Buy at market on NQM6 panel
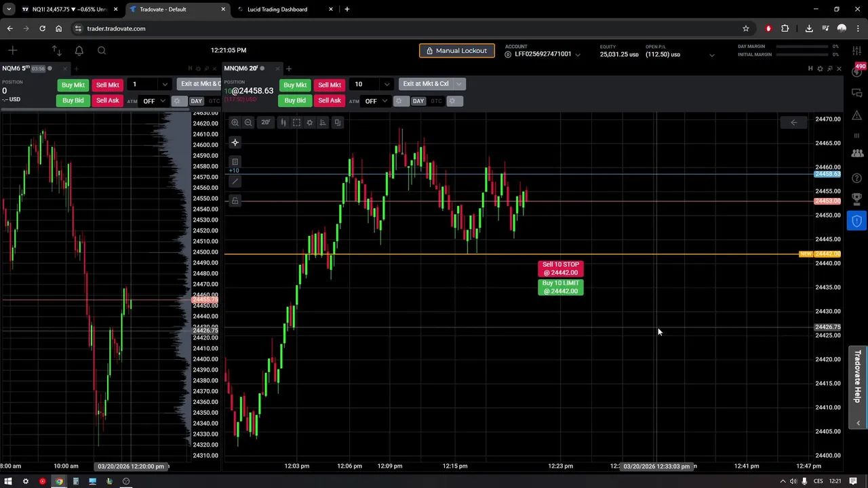Viewport: 868px width, 488px height. (x=73, y=85)
